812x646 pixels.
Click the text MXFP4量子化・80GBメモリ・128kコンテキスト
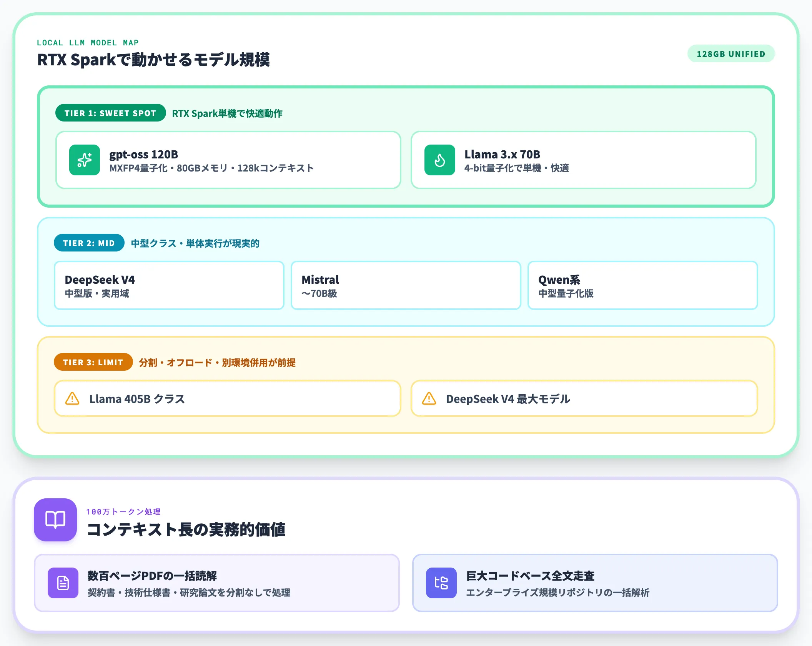[211, 168]
